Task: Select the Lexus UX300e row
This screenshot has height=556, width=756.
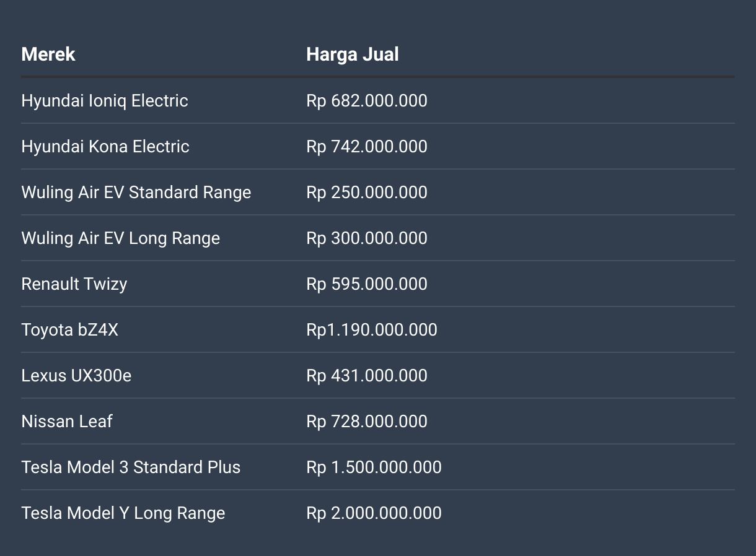Action: [378, 375]
